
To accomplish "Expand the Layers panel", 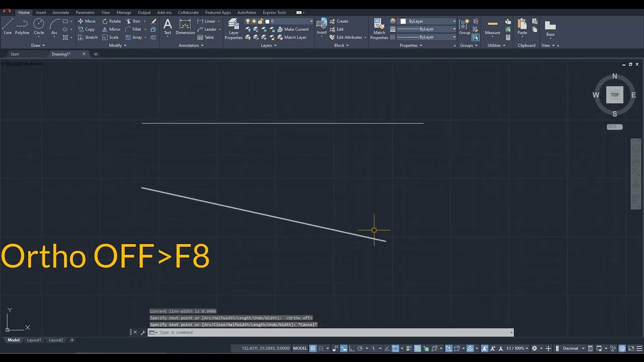I will (x=269, y=45).
